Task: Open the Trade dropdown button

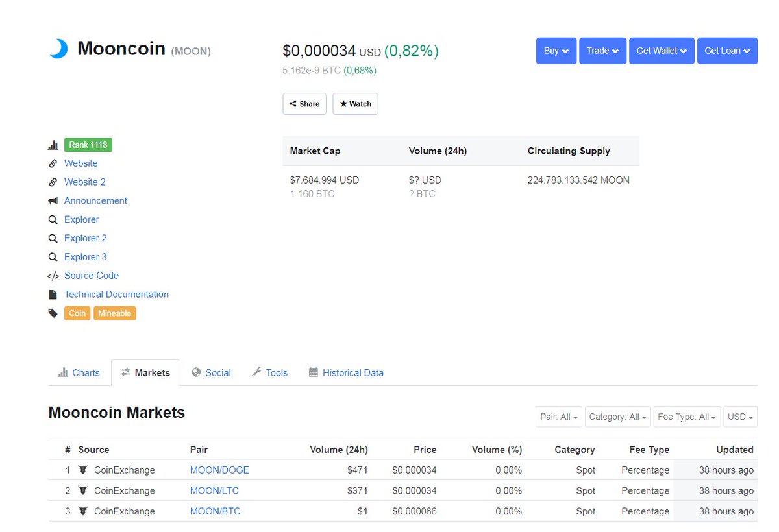Action: point(602,51)
